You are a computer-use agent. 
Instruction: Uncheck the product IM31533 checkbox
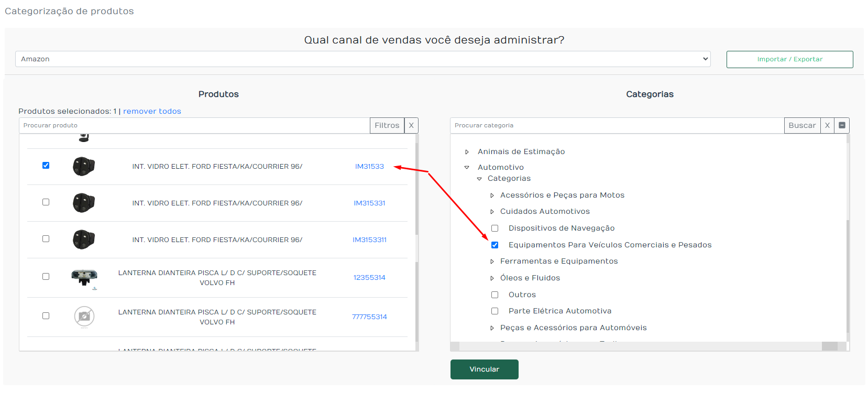46,166
